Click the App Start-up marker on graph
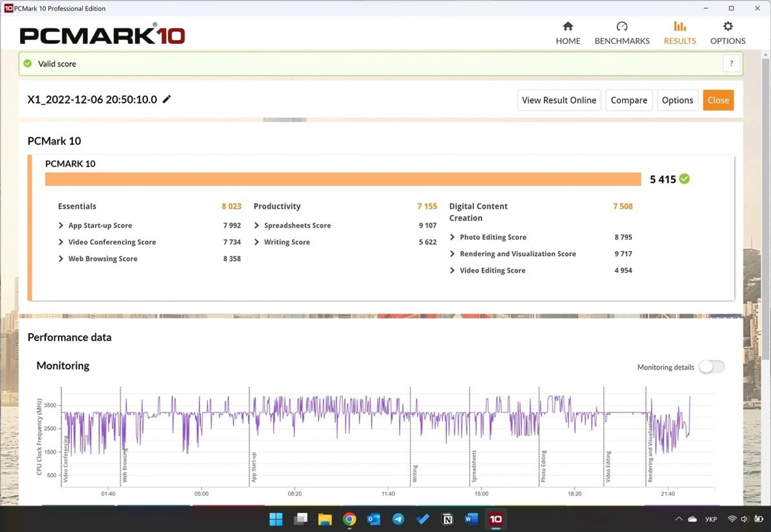The height and width of the screenshot is (532, 771). click(x=253, y=467)
